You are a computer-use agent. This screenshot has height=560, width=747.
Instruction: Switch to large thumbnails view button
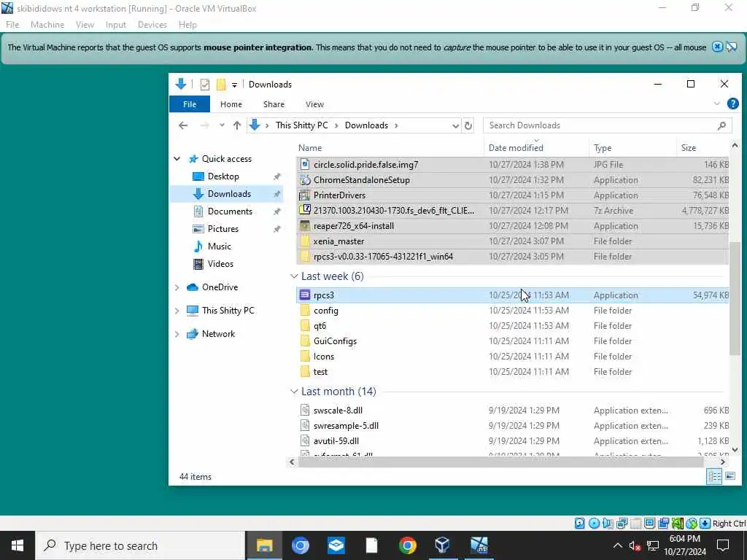pyautogui.click(x=729, y=476)
